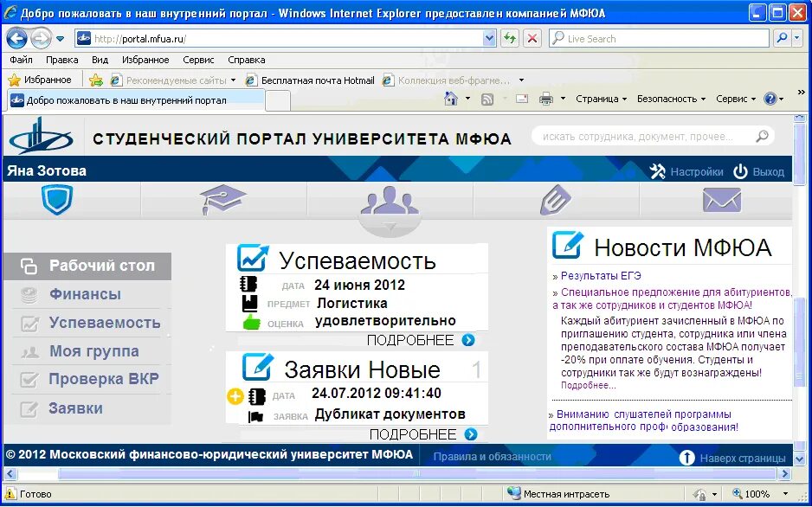
Task: Click the Заявки Новые pencil widget icon
Action: (258, 367)
